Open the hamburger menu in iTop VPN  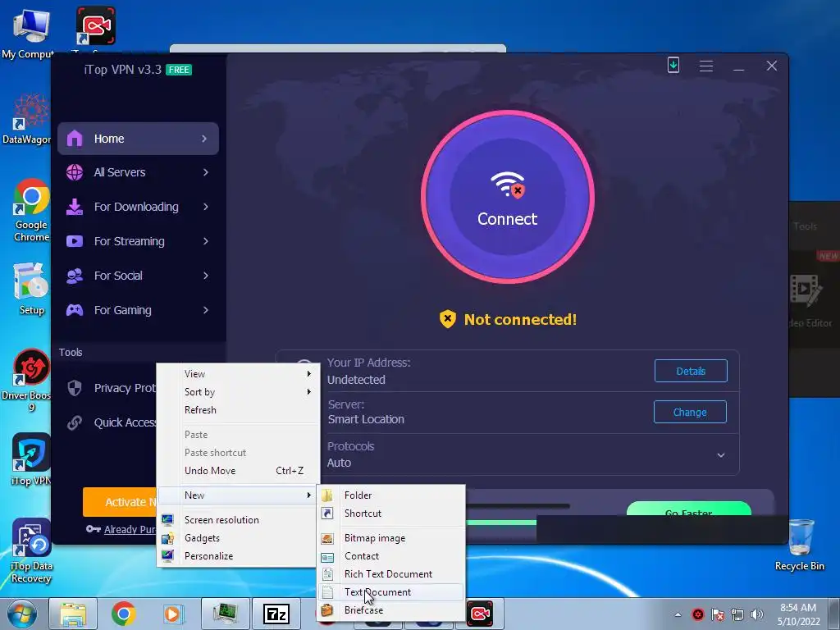point(706,66)
